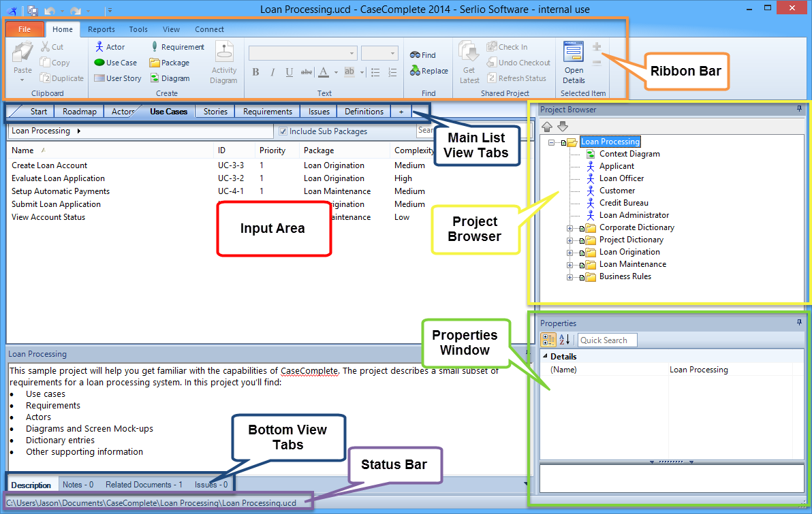Toggle Include Sub Packages checkbox
The height and width of the screenshot is (514, 812).
click(283, 131)
